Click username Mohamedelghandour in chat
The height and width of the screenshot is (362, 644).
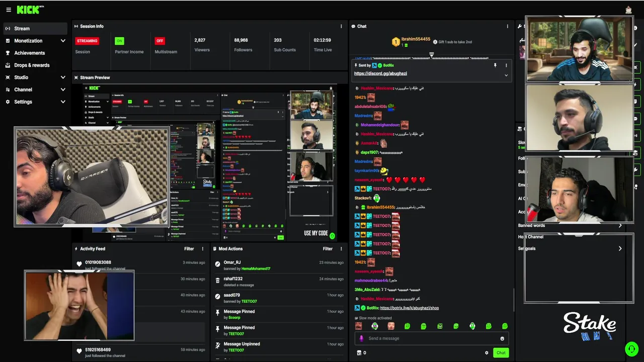click(x=380, y=125)
